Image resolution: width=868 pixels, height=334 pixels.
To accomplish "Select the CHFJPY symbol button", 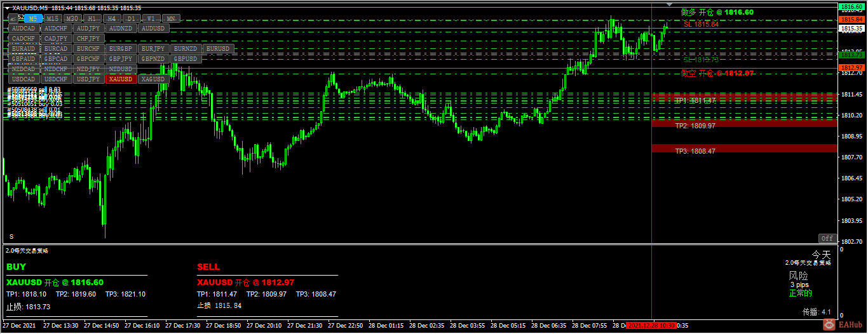I will 89,39.
